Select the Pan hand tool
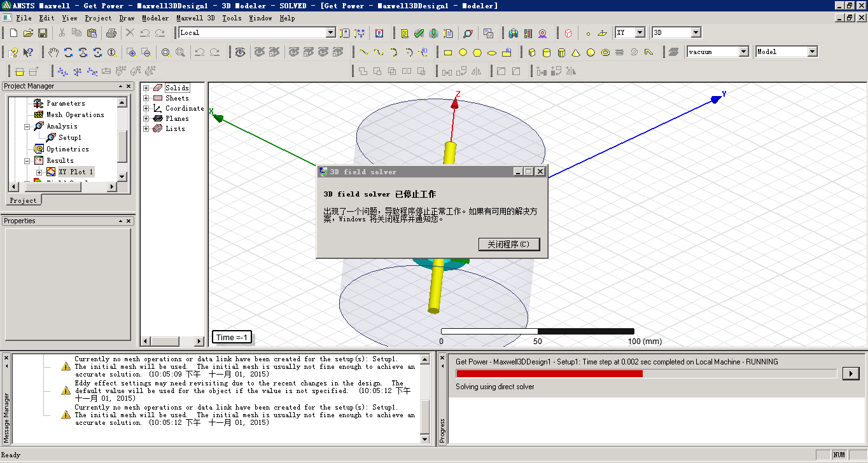The height and width of the screenshot is (463, 868). coord(53,52)
